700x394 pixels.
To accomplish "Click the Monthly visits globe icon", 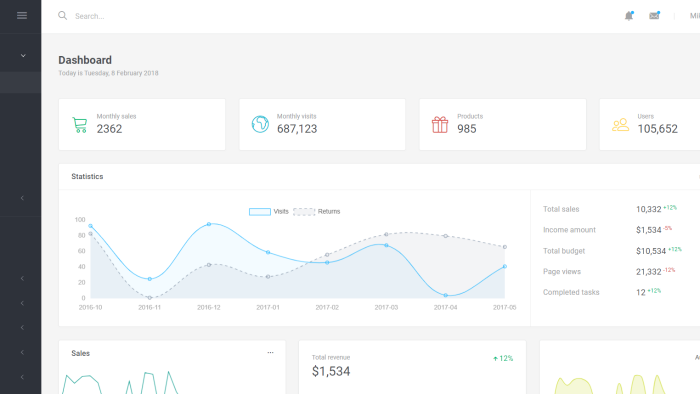I will [260, 124].
